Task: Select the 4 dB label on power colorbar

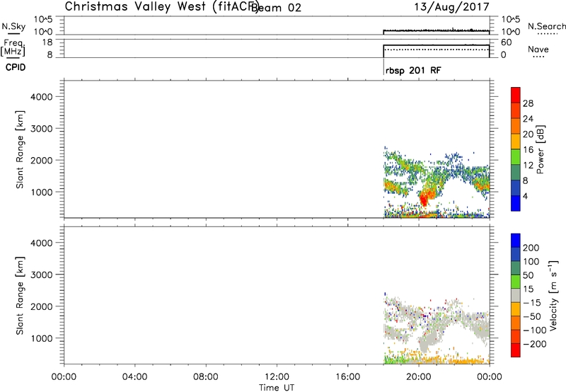Action: coord(525,197)
